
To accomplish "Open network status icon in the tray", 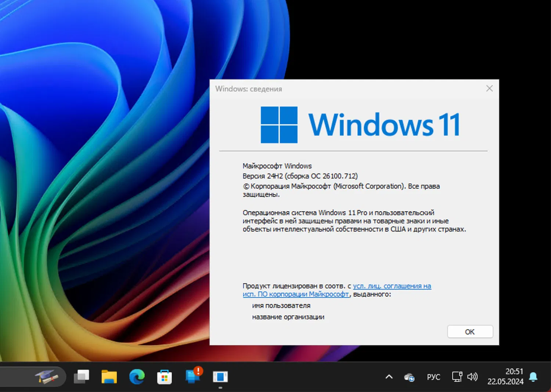I will [457, 377].
